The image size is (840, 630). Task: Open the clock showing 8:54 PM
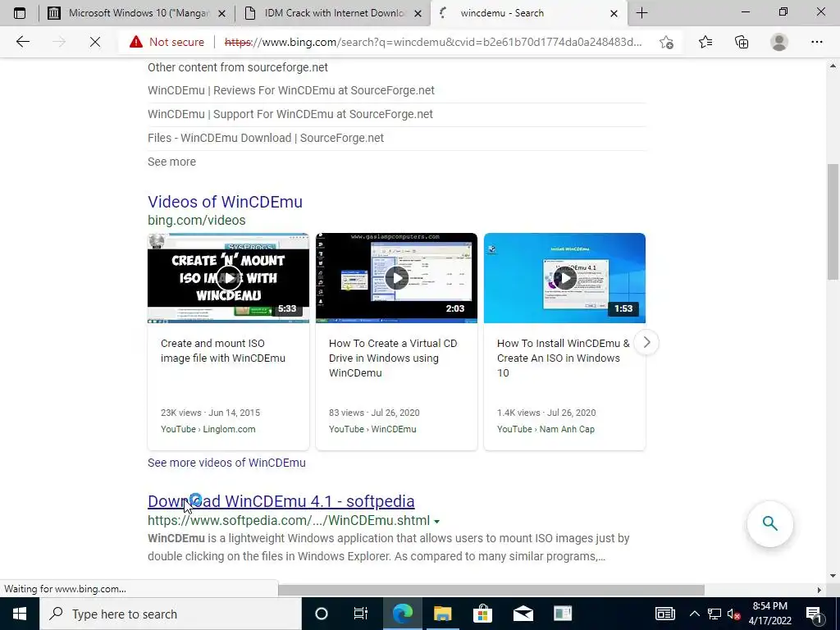point(769,614)
